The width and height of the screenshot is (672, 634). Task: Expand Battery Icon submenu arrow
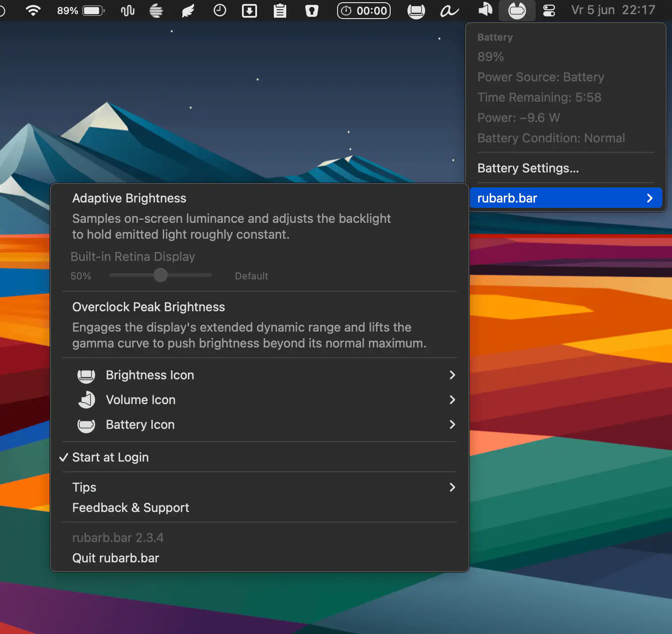[452, 424]
